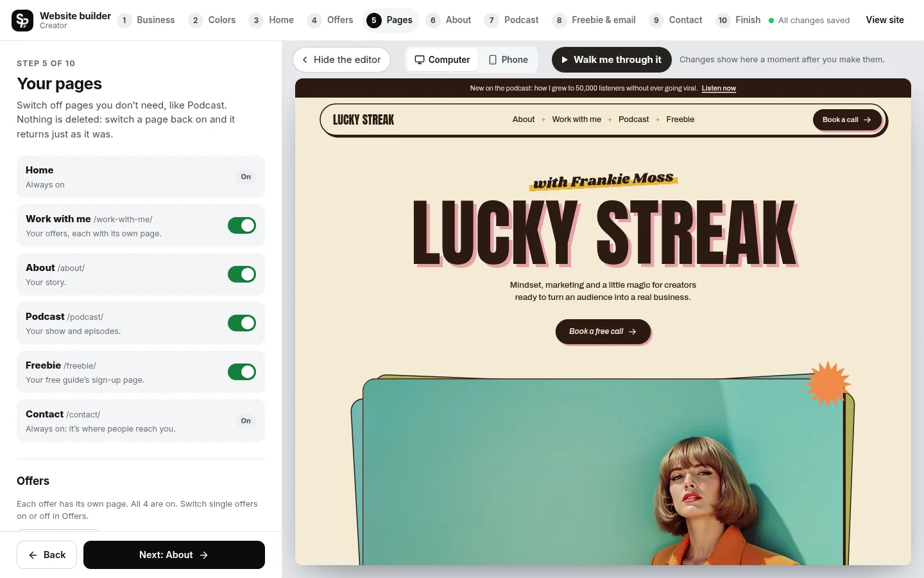Viewport: 924px width, 578px height.
Task: Go to Freebie & email step
Action: click(x=594, y=21)
